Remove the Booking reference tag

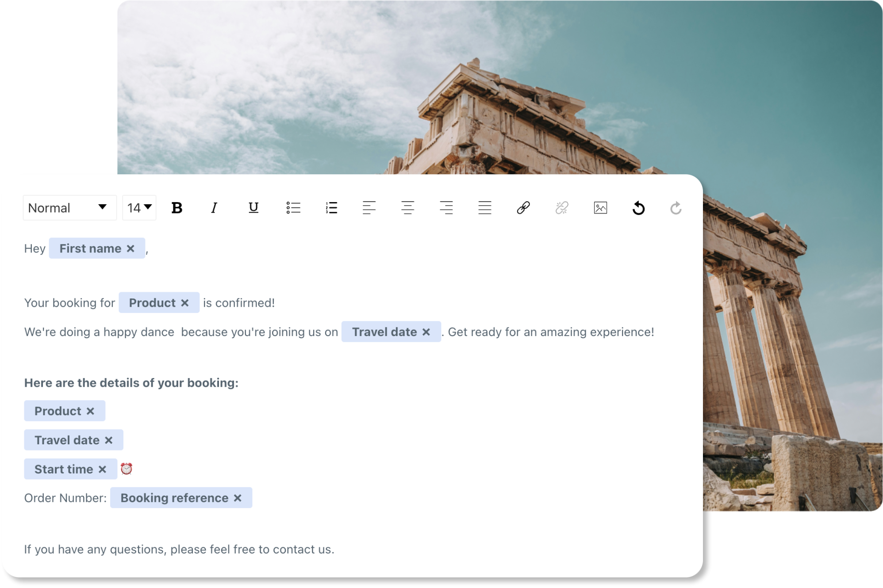pyautogui.click(x=238, y=498)
